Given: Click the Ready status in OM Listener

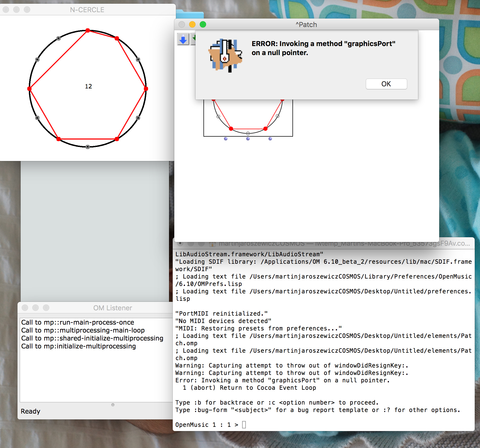Looking at the screenshot, I should (x=30, y=411).
